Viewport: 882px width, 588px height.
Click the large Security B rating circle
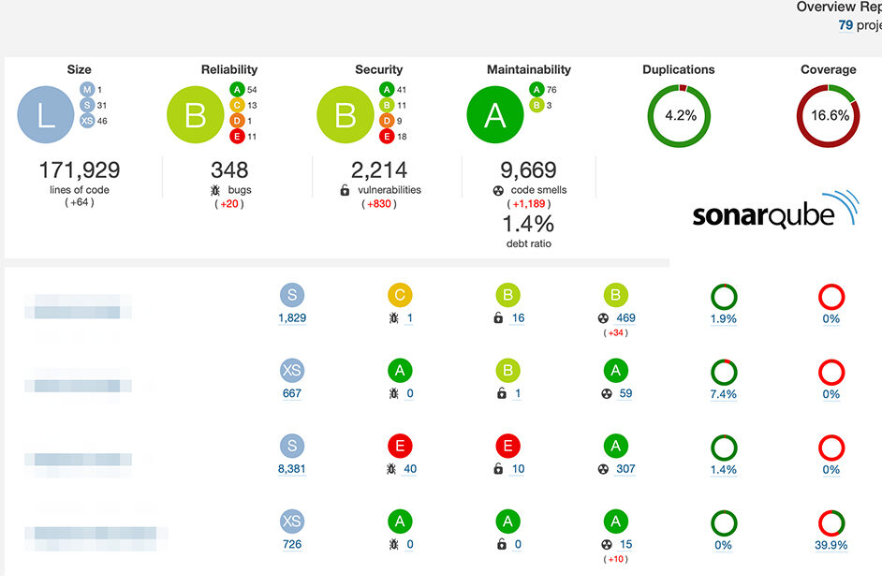[x=345, y=115]
